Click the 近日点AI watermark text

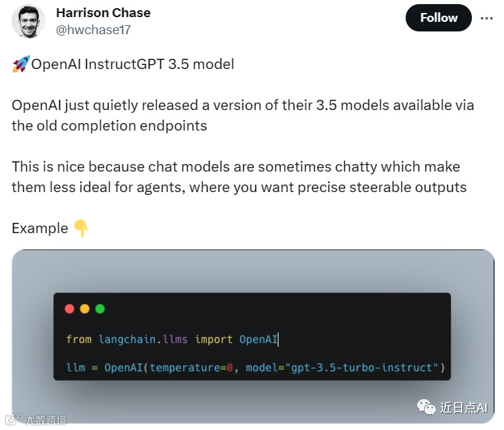point(463,407)
